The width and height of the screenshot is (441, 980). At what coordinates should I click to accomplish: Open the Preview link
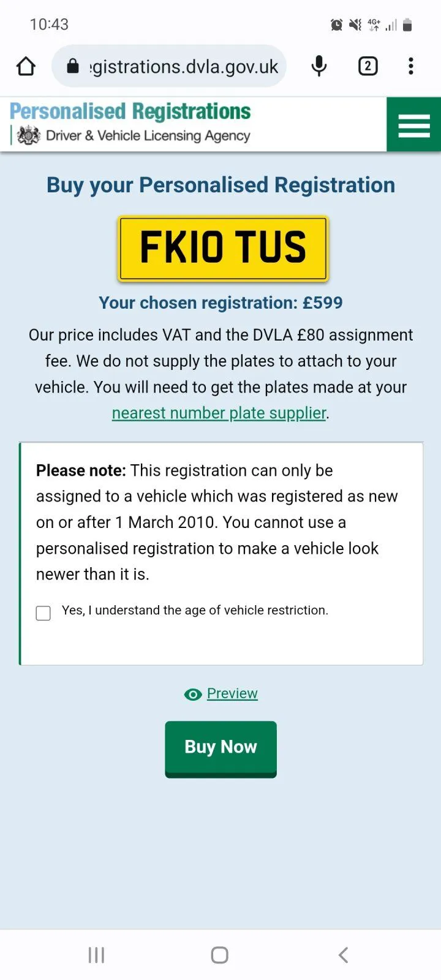tap(232, 693)
